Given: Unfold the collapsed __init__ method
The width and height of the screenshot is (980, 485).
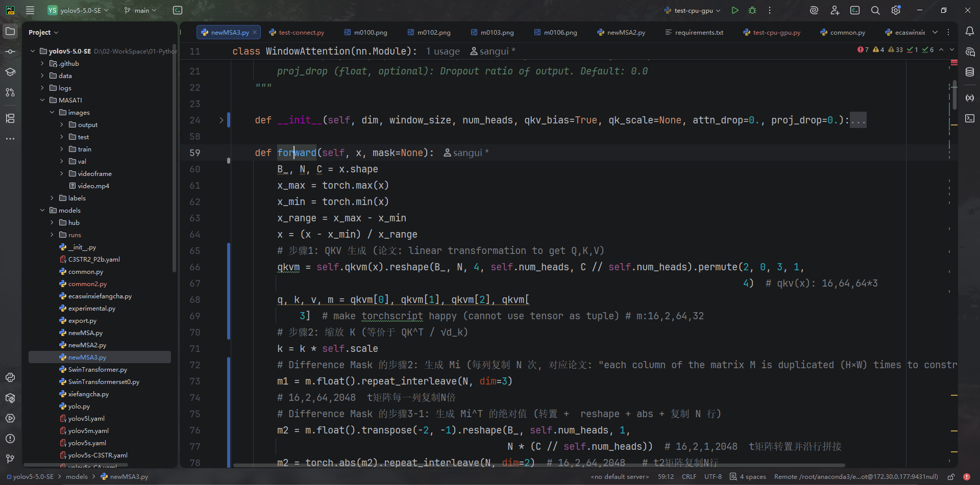Looking at the screenshot, I should point(221,120).
